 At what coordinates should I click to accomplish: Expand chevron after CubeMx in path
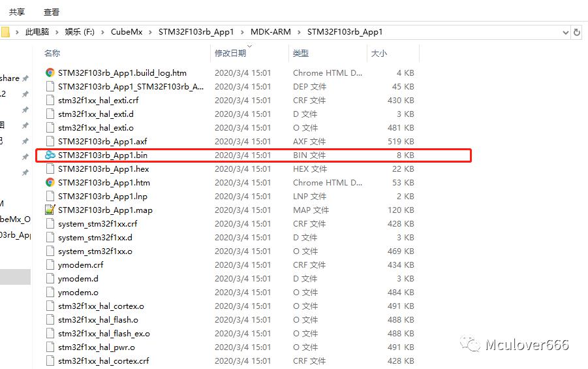(x=150, y=32)
